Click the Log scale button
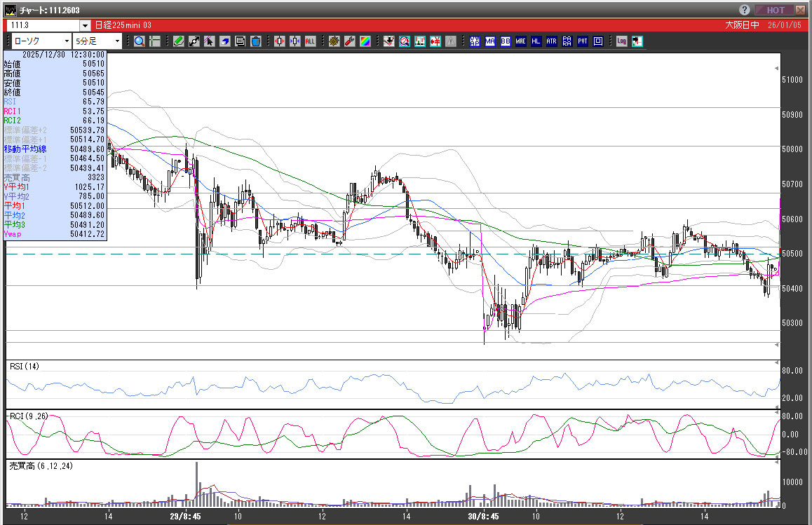 [621, 41]
